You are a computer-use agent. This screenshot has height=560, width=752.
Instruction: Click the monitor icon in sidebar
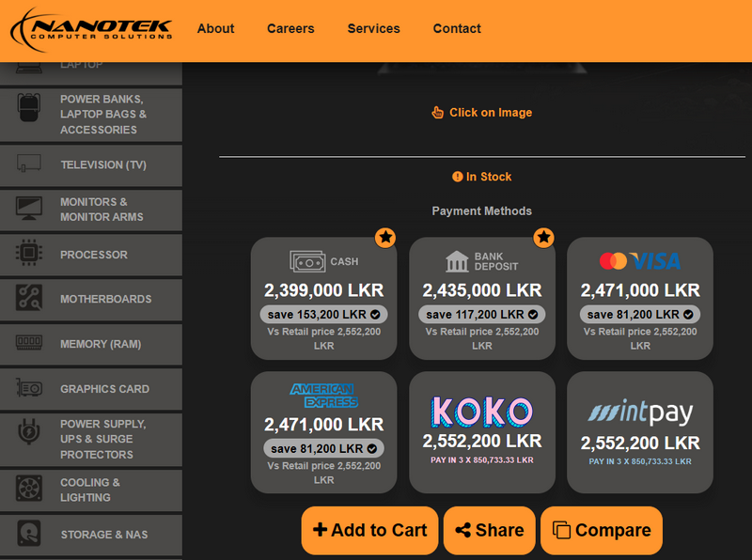tap(29, 209)
